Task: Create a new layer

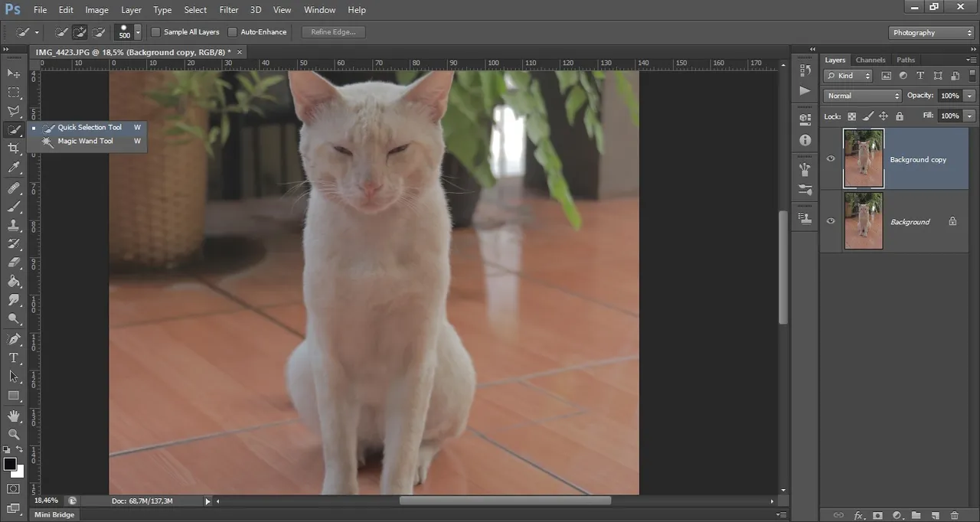Action: (935, 516)
